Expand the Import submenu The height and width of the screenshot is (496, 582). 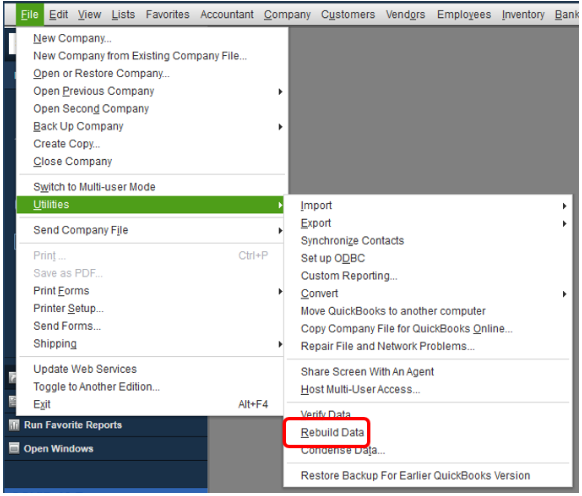tap(428, 205)
